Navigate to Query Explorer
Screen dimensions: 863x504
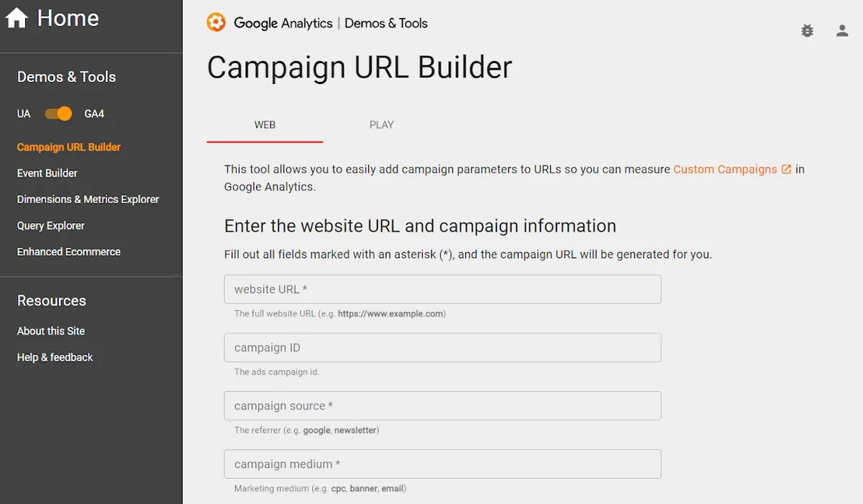(x=50, y=225)
